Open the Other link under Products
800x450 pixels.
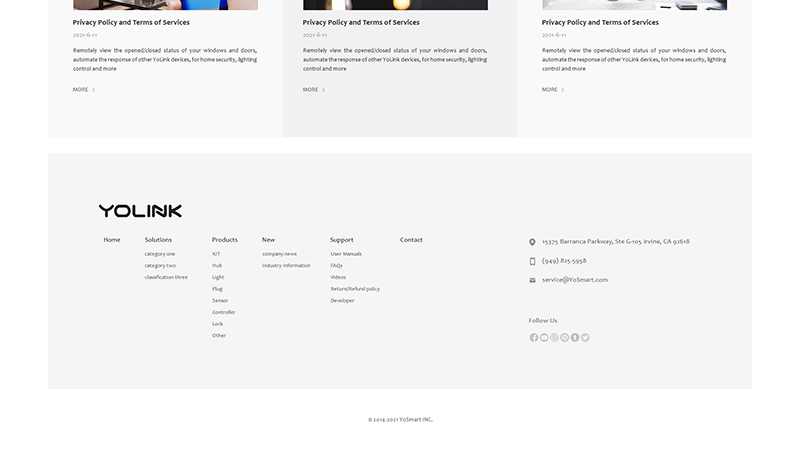(219, 336)
